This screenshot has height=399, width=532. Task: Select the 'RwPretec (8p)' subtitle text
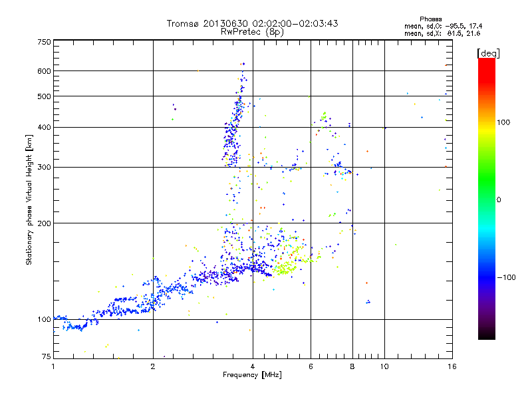pos(252,32)
